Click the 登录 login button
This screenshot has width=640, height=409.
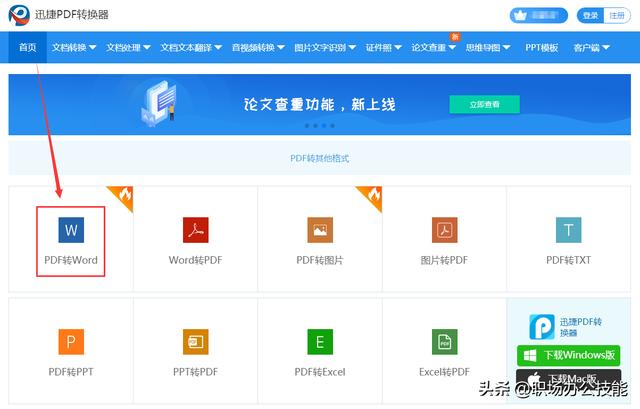[x=590, y=16]
